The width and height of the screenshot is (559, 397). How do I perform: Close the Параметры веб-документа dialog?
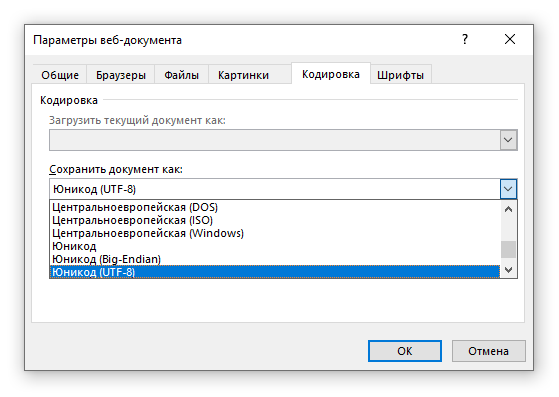tap(510, 39)
